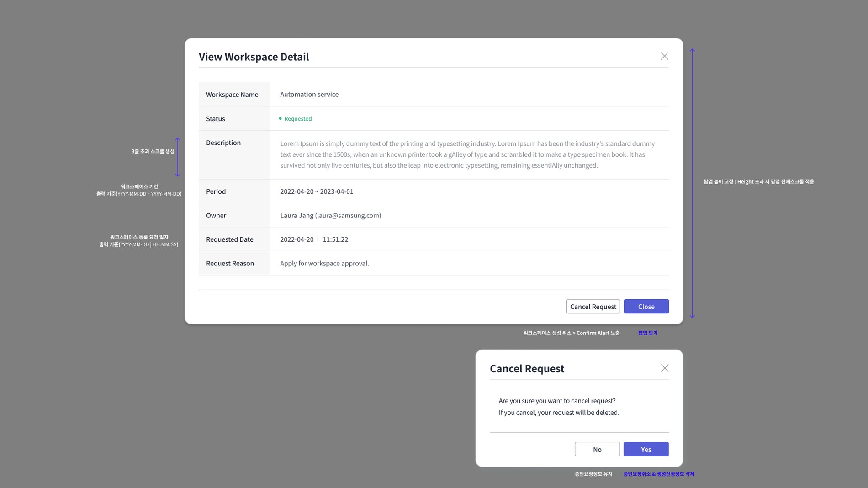
Task: Click the Description row label
Action: (223, 143)
